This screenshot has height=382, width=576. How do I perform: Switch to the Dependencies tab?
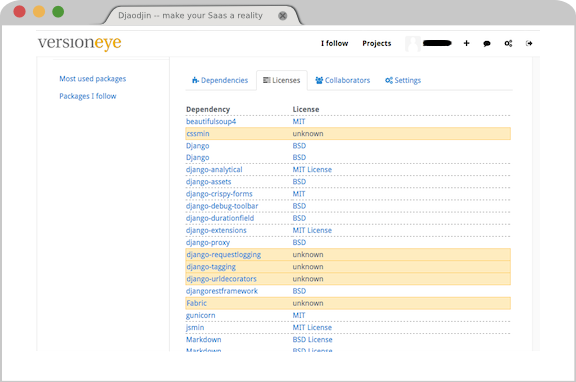(220, 80)
